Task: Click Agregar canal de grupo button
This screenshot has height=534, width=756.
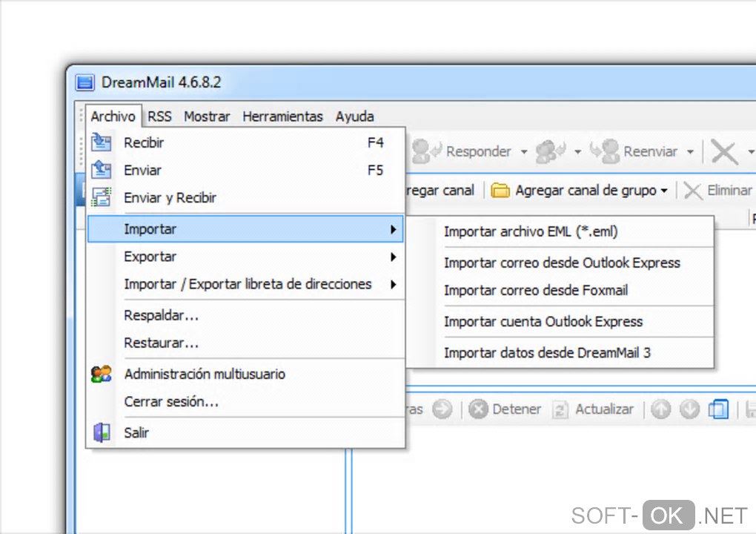Action: [x=580, y=191]
